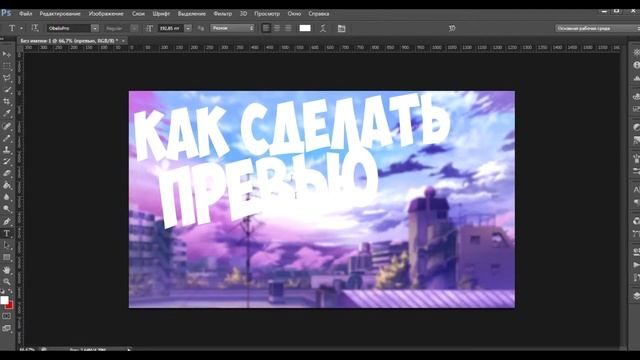Open the Окно menu
Screen dimensions: 640x360
click(x=294, y=13)
